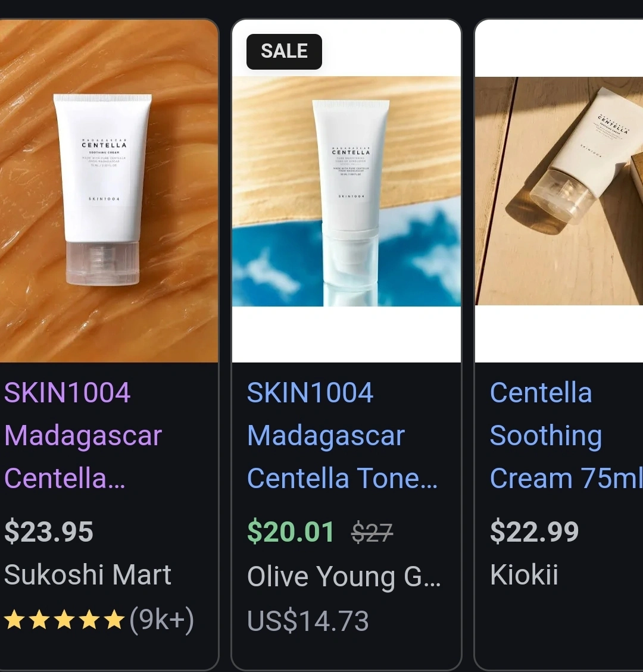Click the green $20.01 sale price
643x672 pixels.
click(291, 532)
